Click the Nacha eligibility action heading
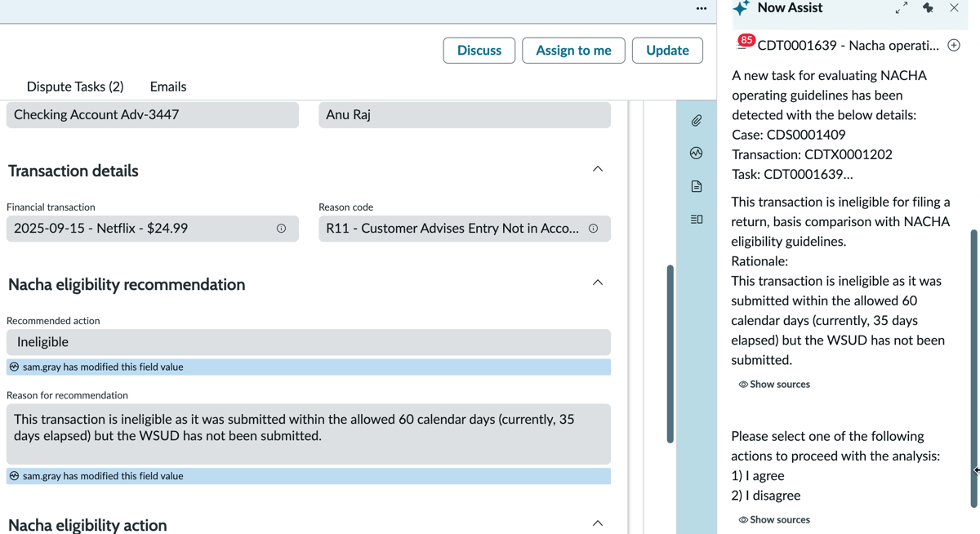Image resolution: width=980 pixels, height=534 pixels. pyautogui.click(x=87, y=525)
